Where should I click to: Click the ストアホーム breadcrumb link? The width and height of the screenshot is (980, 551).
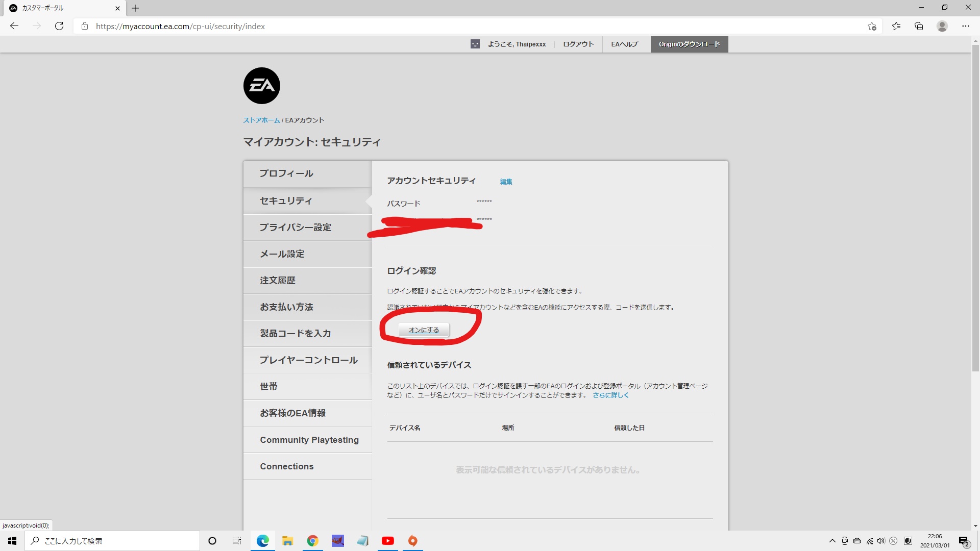click(x=261, y=120)
